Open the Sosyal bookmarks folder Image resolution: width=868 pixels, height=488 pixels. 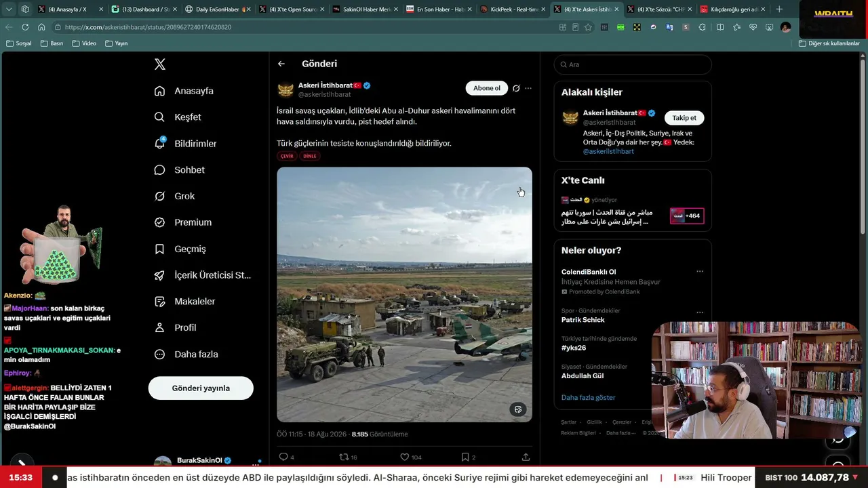coord(18,43)
